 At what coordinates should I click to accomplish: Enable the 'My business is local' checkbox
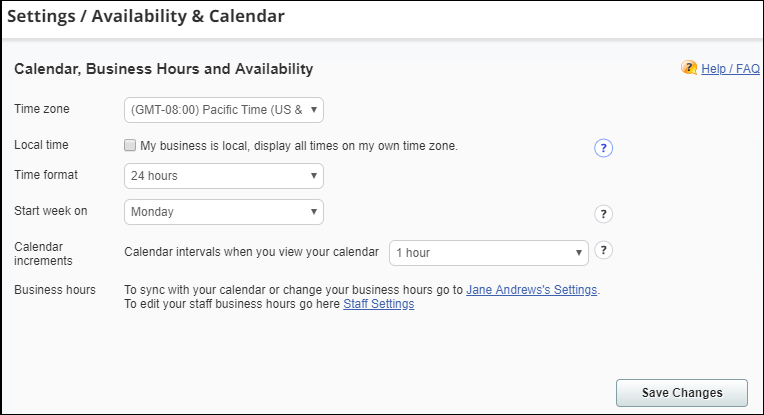coord(130,145)
